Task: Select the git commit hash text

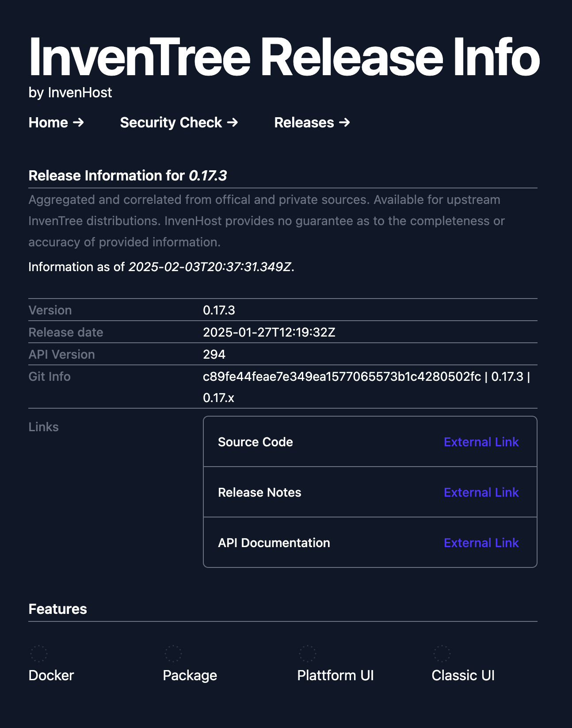Action: pyautogui.click(x=341, y=377)
